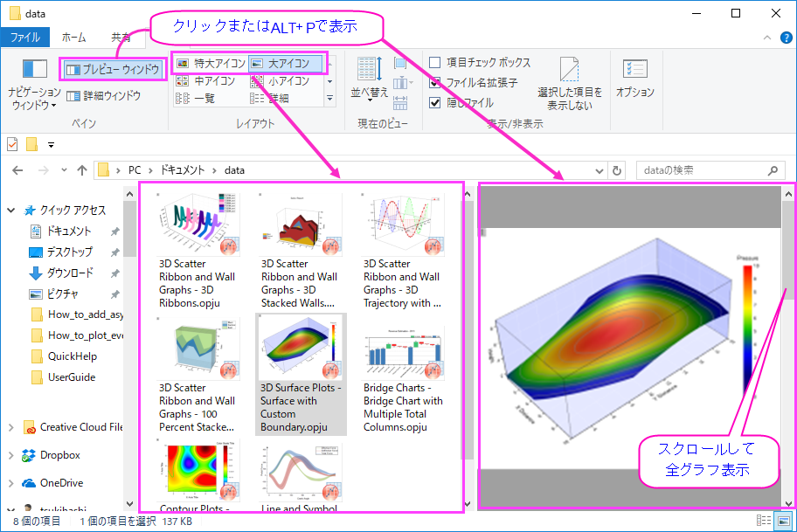Open the address bar history dropdown
797x532 pixels.
[599, 170]
